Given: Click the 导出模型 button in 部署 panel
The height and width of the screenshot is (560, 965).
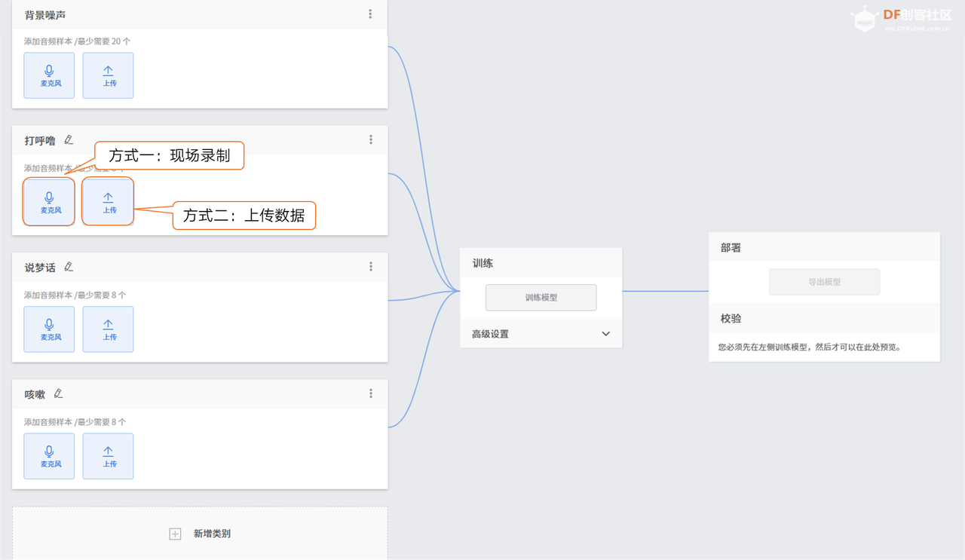Looking at the screenshot, I should 824,282.
